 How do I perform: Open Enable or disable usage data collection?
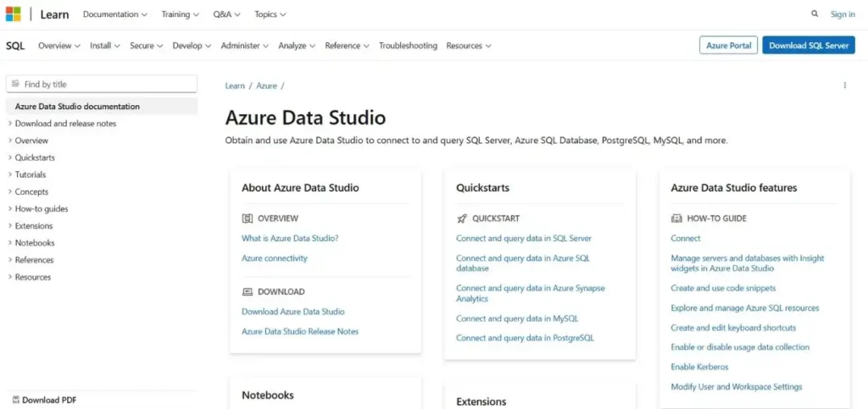coord(740,347)
